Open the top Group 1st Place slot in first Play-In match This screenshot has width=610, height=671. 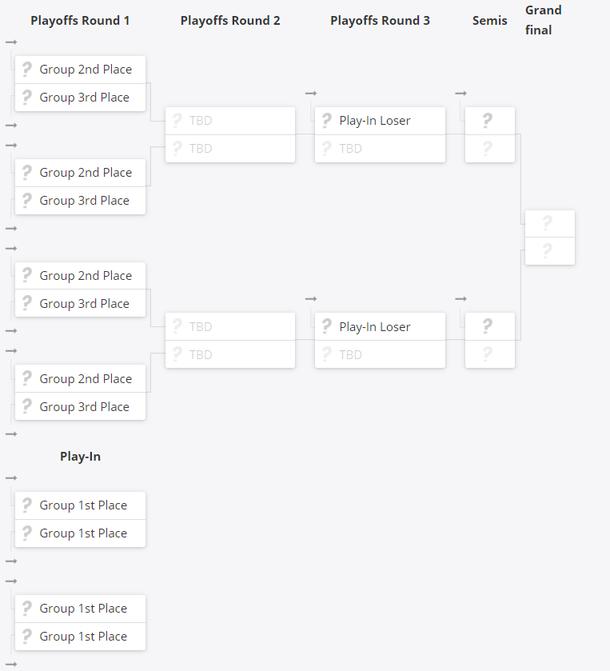pos(85,505)
